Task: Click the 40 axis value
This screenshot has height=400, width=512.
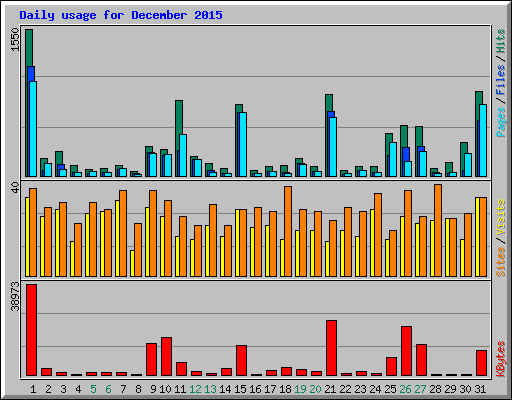Action: point(15,187)
